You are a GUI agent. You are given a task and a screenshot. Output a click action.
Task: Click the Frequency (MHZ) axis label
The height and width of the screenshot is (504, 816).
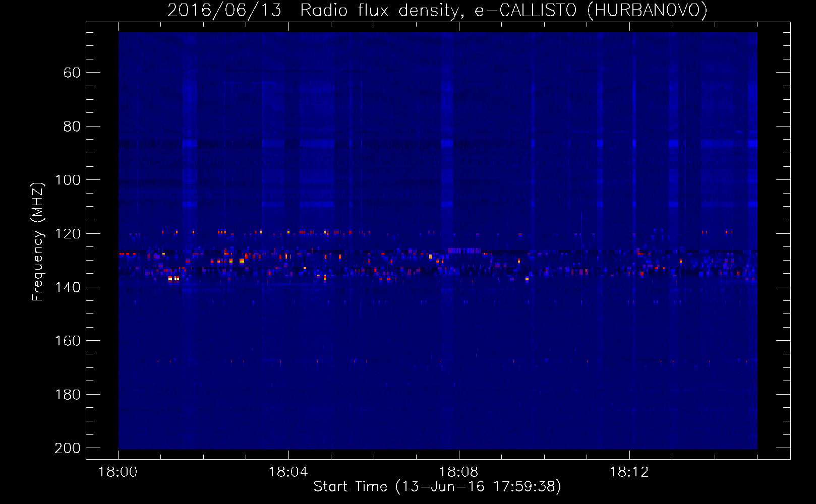(38, 241)
